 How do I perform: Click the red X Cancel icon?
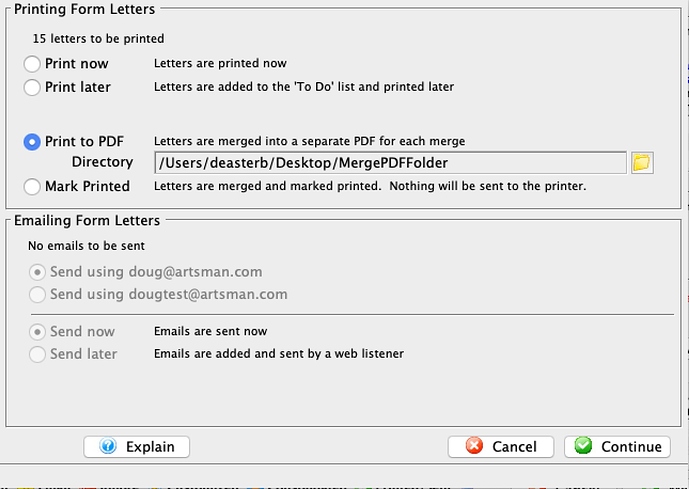(x=474, y=446)
